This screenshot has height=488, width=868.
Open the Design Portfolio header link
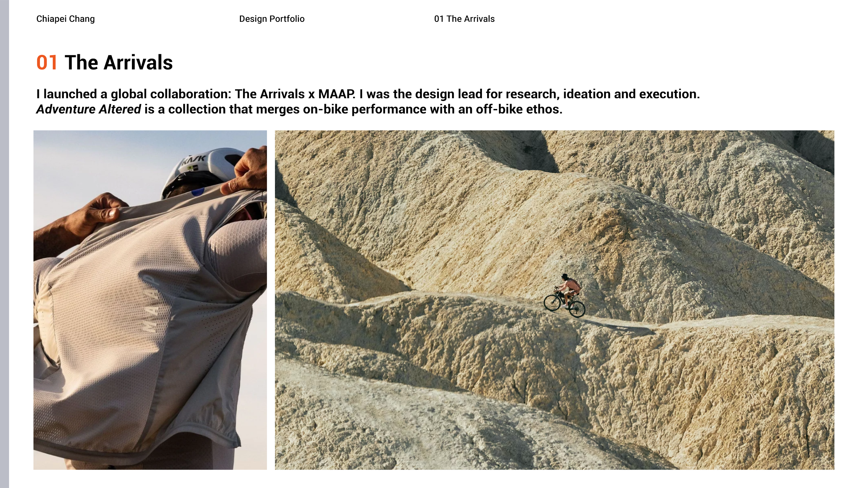click(x=272, y=19)
